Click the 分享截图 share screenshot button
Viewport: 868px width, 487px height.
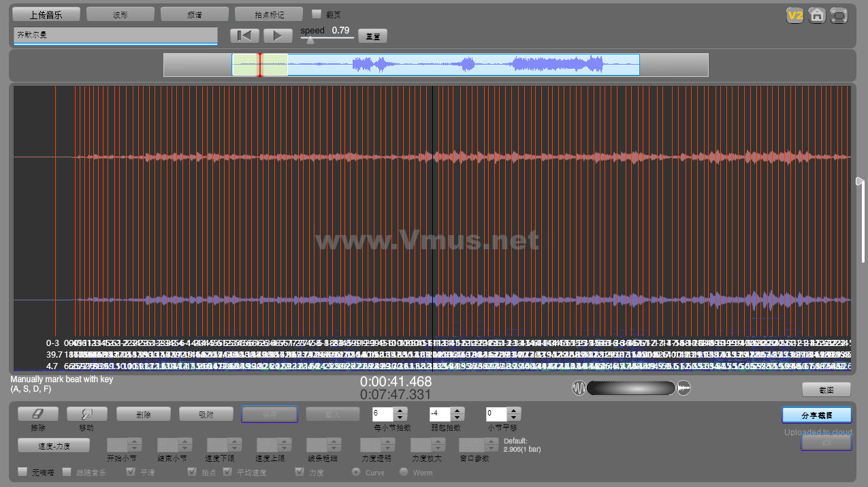(817, 415)
